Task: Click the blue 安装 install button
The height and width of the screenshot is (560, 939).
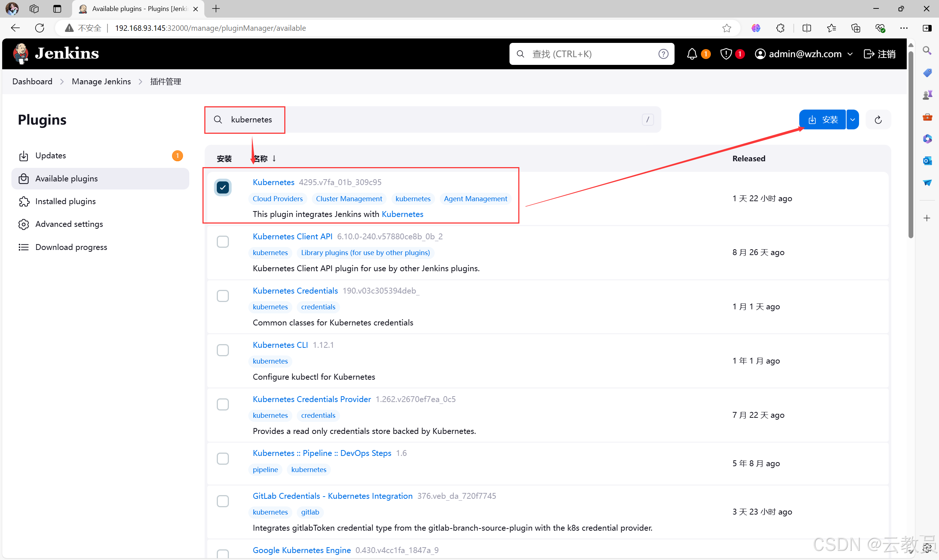Action: (822, 119)
